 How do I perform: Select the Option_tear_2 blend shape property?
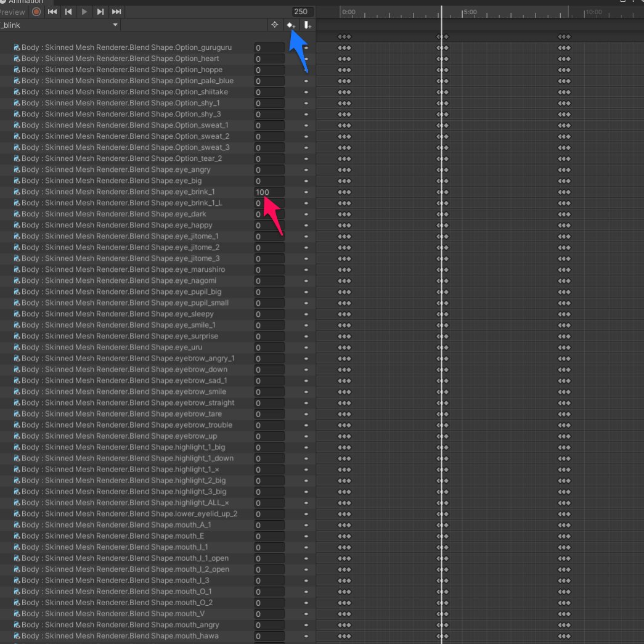121,158
